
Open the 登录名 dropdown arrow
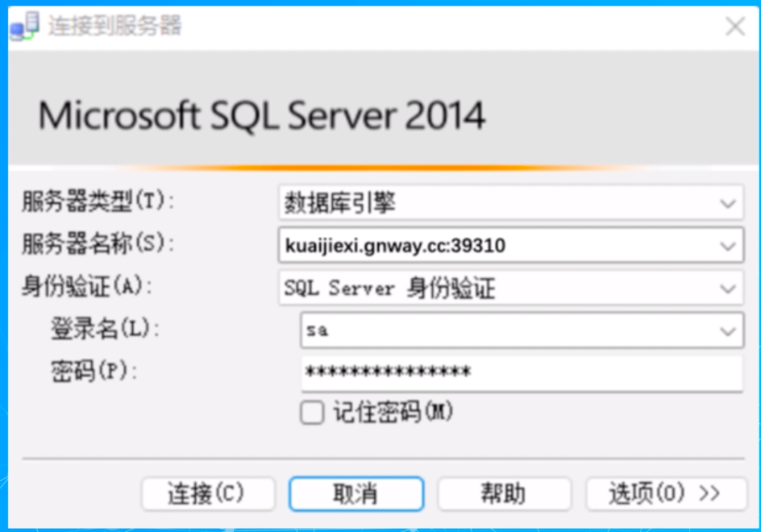pyautogui.click(x=728, y=330)
